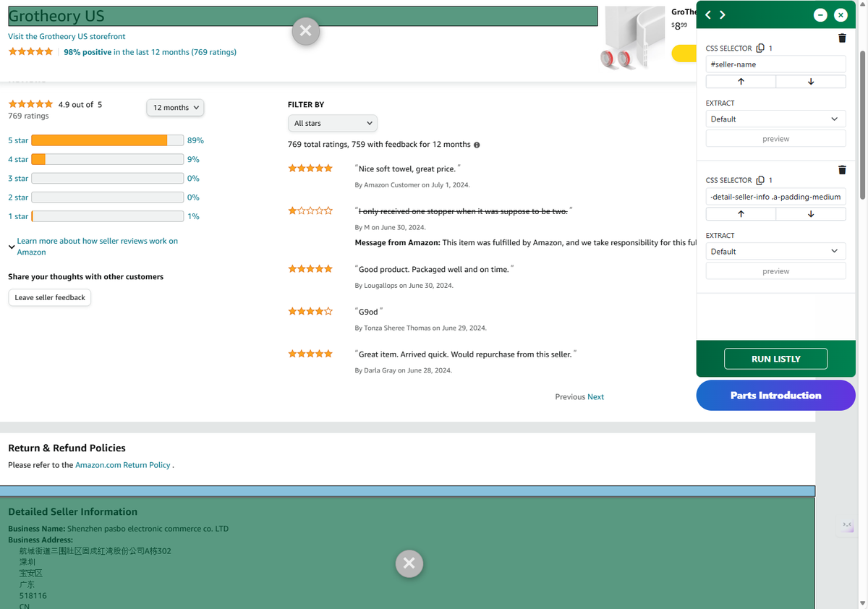Visit the Grotheory US storefront
Viewport: 868px width, 609px height.
click(x=67, y=36)
